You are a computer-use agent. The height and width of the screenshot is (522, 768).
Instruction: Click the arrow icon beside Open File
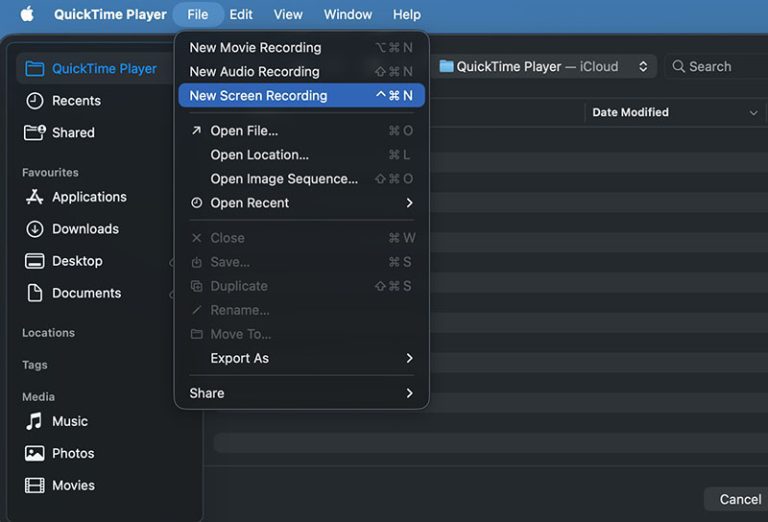[x=196, y=131]
